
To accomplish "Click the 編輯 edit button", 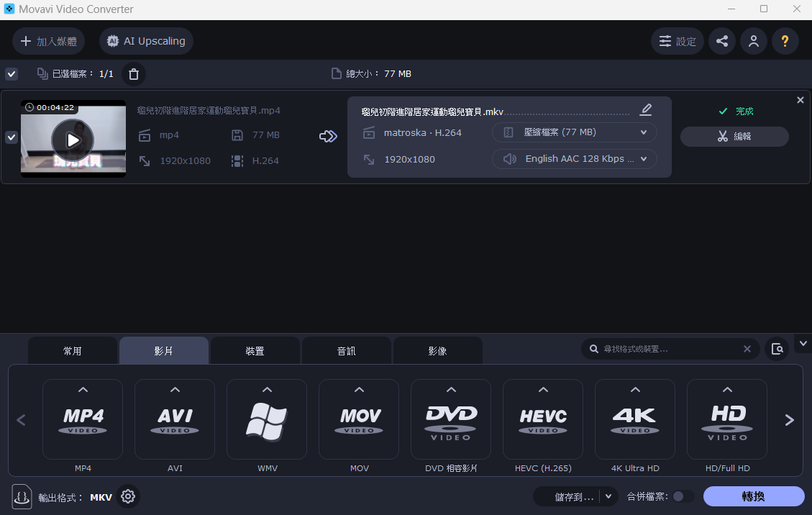I will [734, 136].
